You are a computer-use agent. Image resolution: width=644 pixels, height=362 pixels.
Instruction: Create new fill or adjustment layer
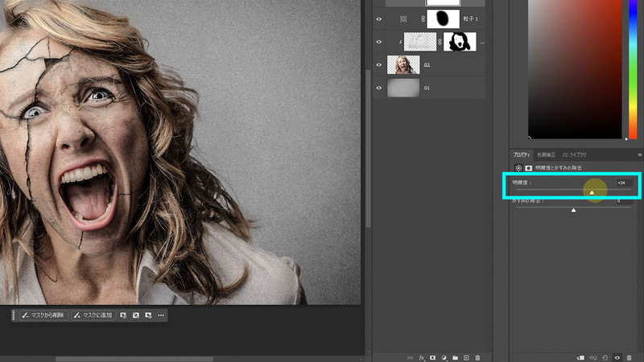point(444,358)
